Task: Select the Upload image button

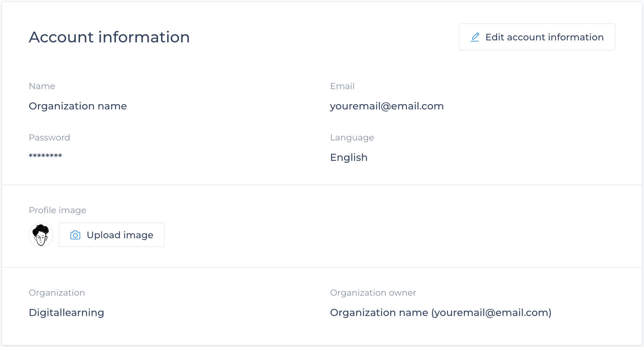Action: click(x=112, y=235)
